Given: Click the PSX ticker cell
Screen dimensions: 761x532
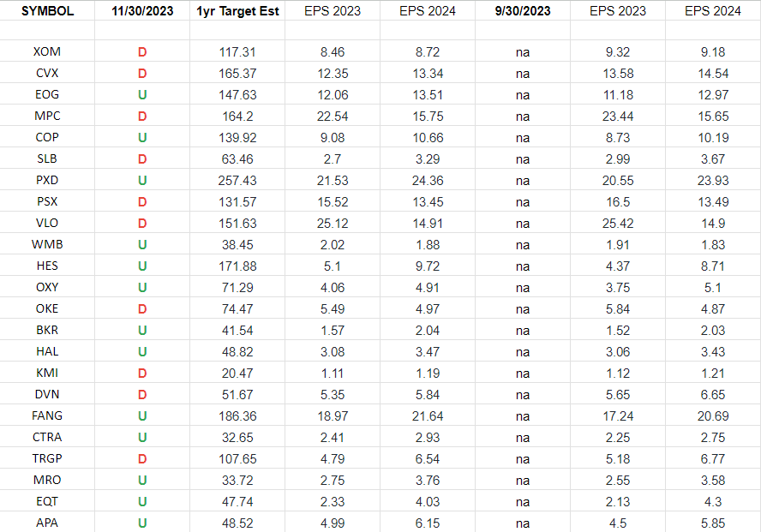Looking at the screenshot, I should coord(47,201).
